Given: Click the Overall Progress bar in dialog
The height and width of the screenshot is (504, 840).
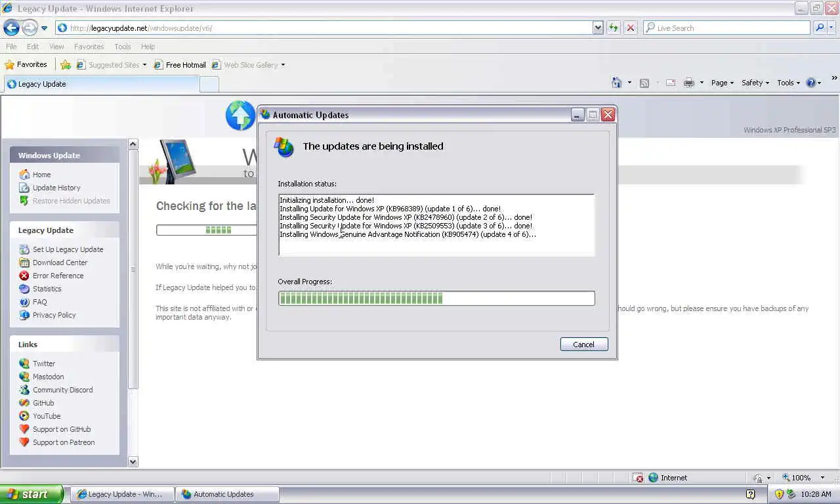Looking at the screenshot, I should [x=436, y=299].
